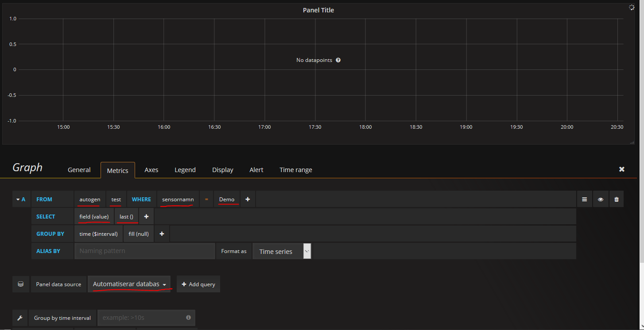
Task: Switch to the Alert tab
Action: pyautogui.click(x=256, y=170)
